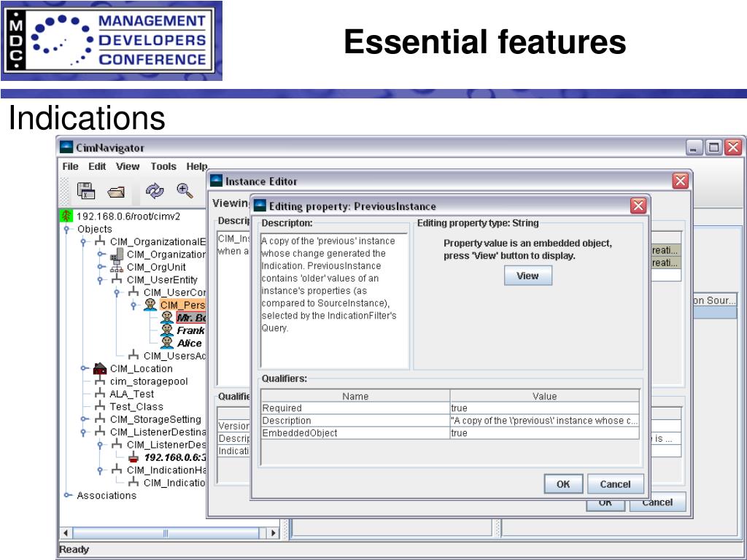Select the ALA_Test tree item

coord(131,394)
